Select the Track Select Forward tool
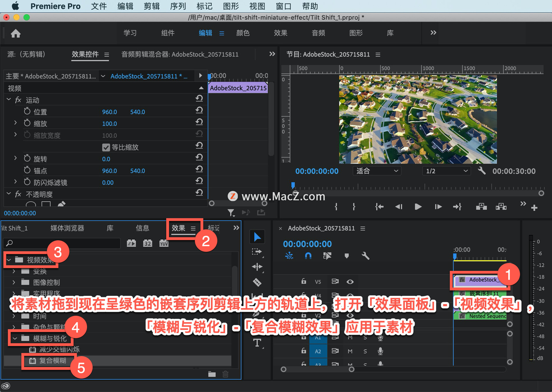 pyautogui.click(x=257, y=252)
